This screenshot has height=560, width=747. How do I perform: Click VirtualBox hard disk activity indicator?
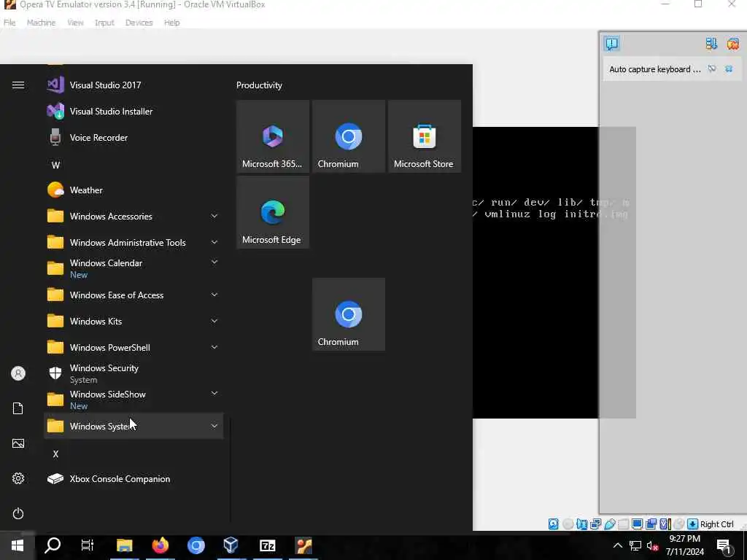[554, 524]
